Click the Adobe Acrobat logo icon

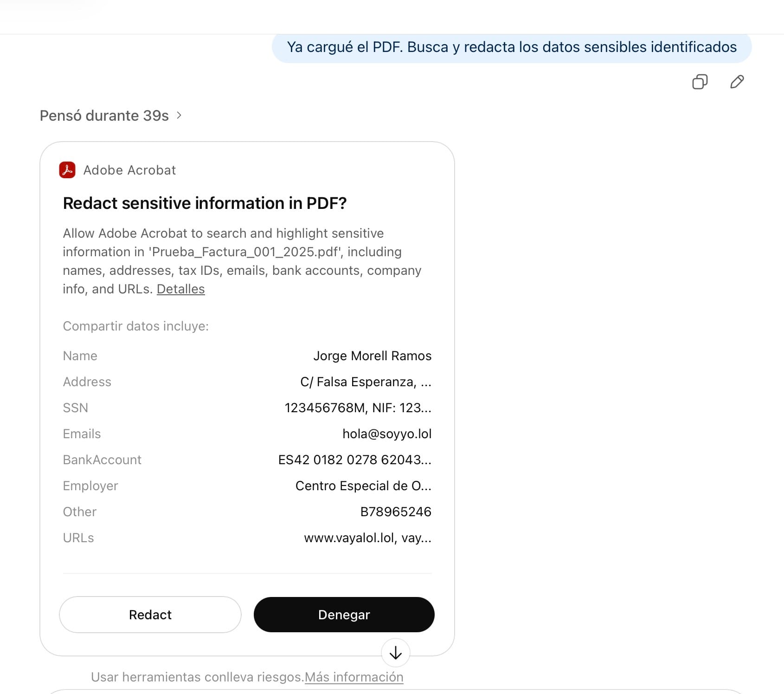coord(67,170)
